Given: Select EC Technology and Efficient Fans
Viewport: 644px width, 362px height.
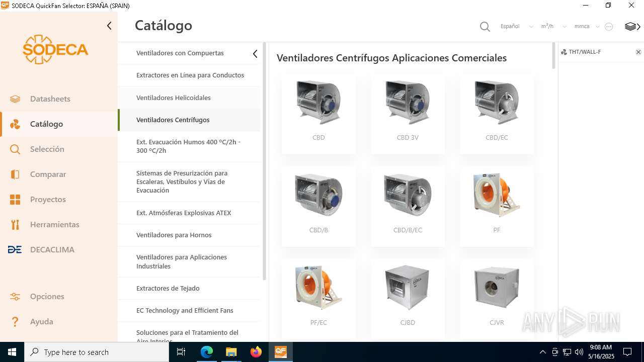Looking at the screenshot, I should click(x=189, y=311).
